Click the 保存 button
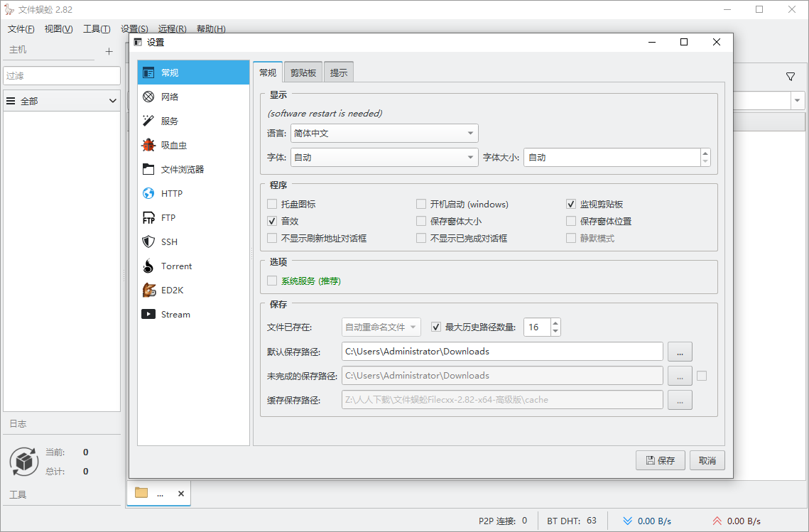 [660, 460]
